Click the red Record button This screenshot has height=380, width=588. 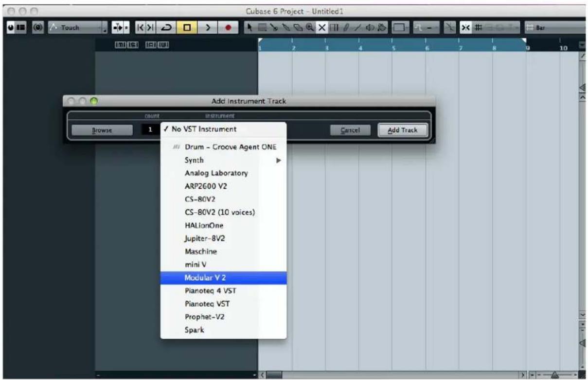[228, 27]
